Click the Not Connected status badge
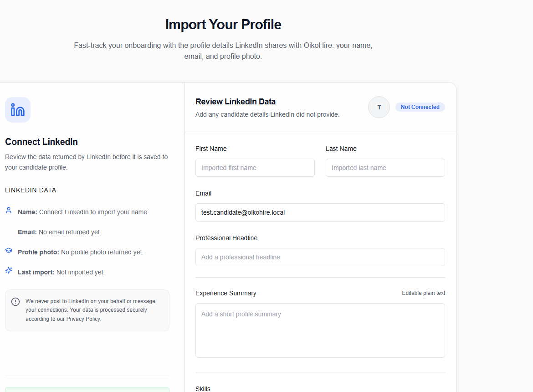Image resolution: width=533 pixels, height=392 pixels. [x=420, y=107]
